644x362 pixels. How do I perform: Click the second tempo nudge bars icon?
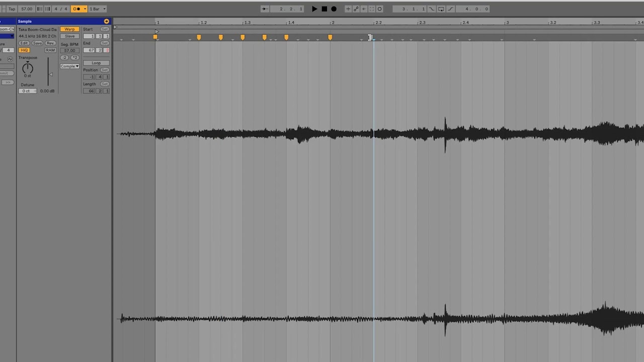47,9
